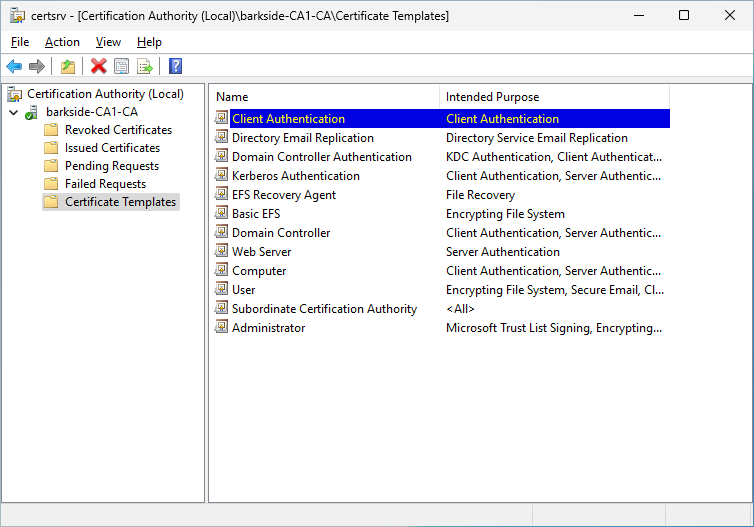Open the Action menu
This screenshot has height=527, width=754.
point(62,42)
